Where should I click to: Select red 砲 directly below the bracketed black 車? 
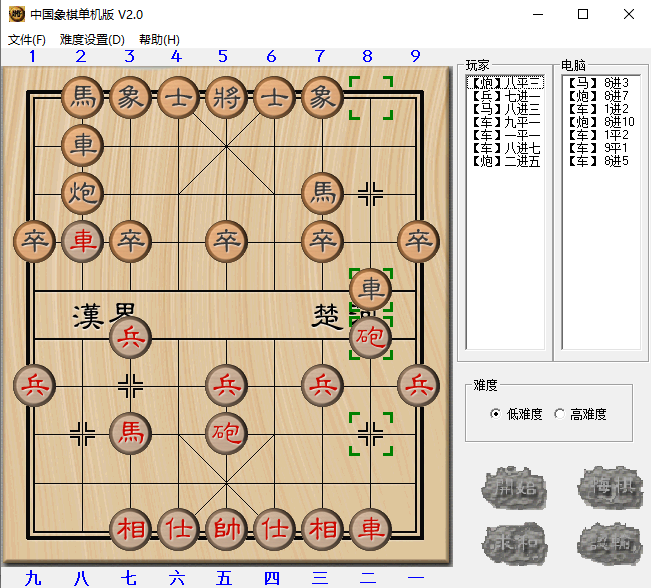pyautogui.click(x=370, y=338)
